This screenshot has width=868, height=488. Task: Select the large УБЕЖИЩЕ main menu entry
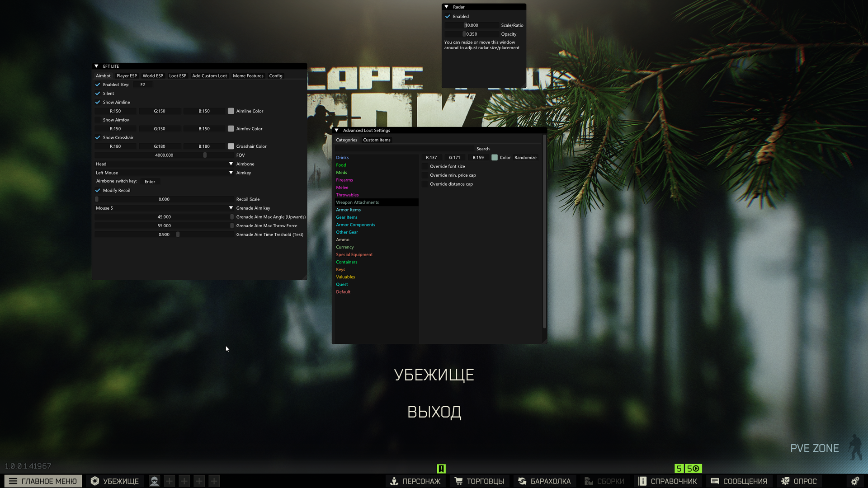click(434, 375)
